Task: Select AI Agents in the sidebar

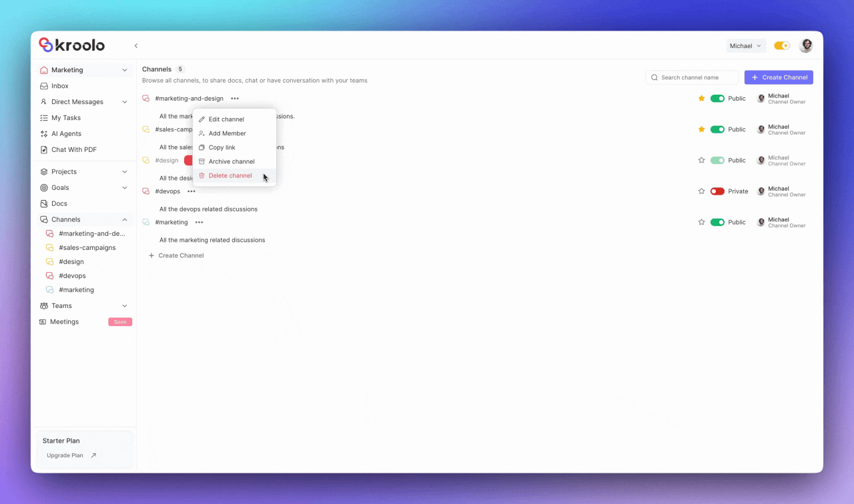Action: tap(66, 133)
